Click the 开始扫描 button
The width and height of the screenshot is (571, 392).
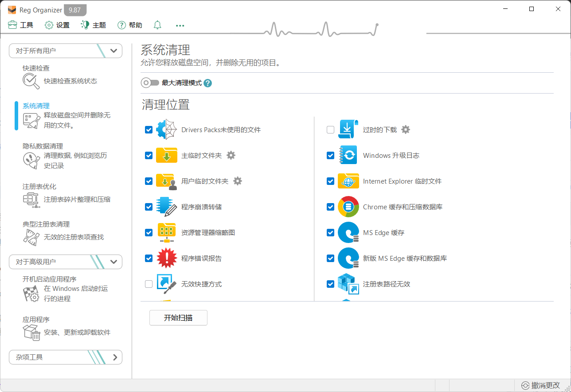[178, 318]
